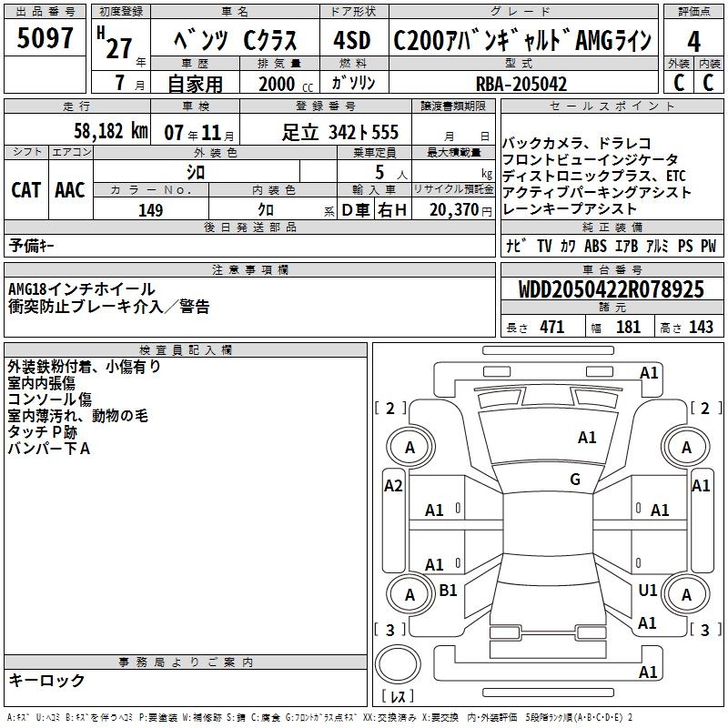Click the A2 mark on left side

[393, 486]
